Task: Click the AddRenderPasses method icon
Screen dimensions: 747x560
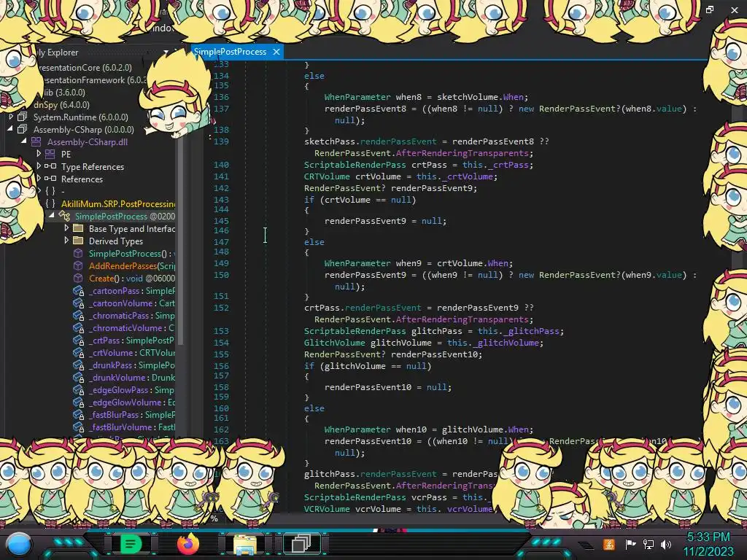Action: (x=78, y=265)
